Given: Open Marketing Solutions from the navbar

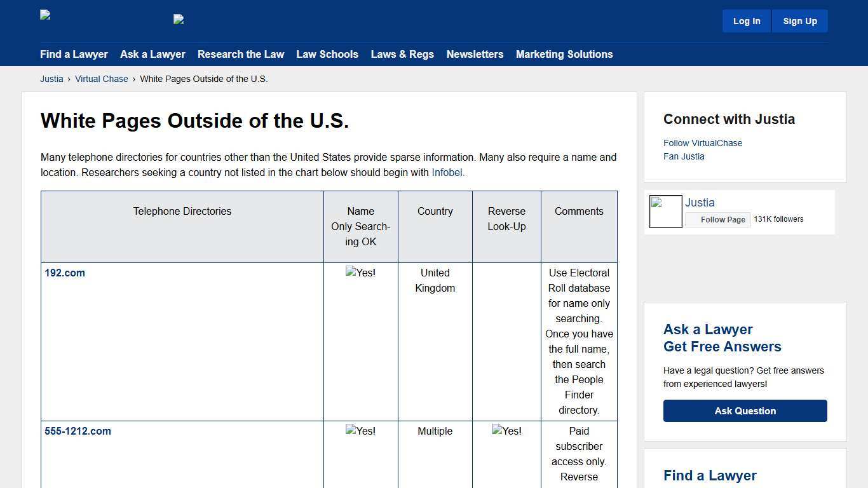Looking at the screenshot, I should (x=564, y=55).
